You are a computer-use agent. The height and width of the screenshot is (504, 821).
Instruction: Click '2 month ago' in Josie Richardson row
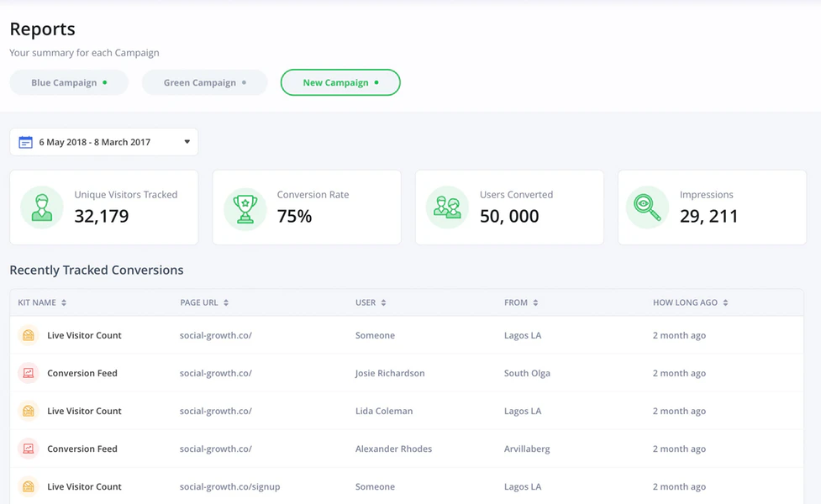pos(679,373)
